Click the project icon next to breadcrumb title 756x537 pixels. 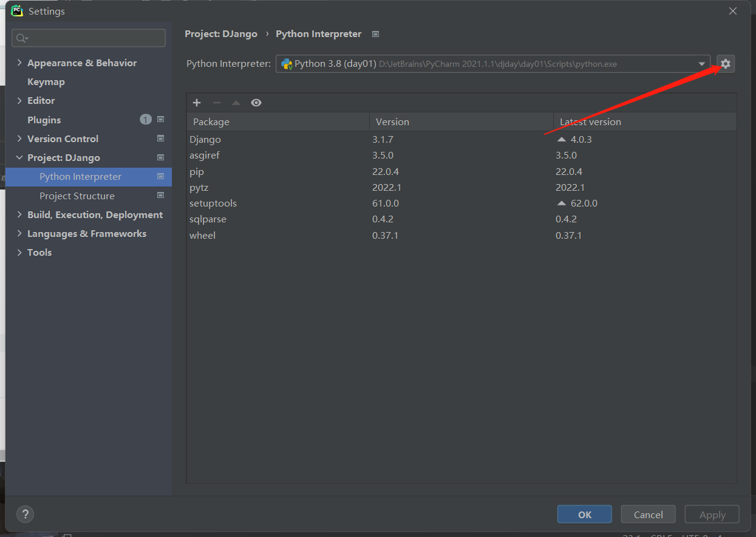coord(375,34)
